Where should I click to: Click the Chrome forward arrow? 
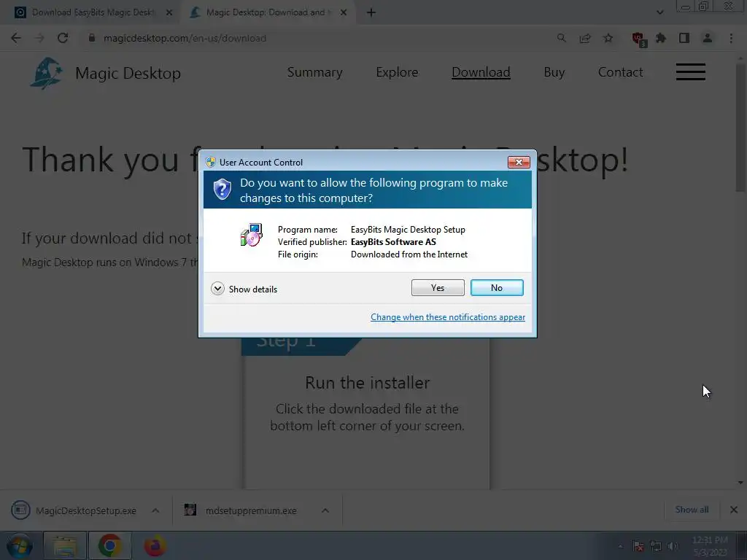(39, 38)
